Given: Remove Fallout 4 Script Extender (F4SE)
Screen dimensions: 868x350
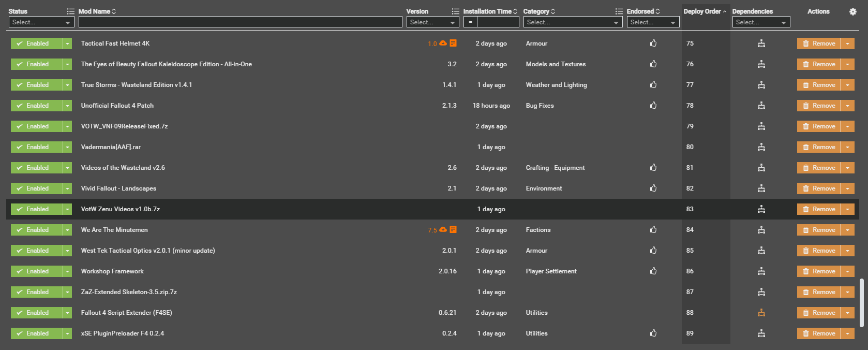Looking at the screenshot, I should click(x=819, y=313).
